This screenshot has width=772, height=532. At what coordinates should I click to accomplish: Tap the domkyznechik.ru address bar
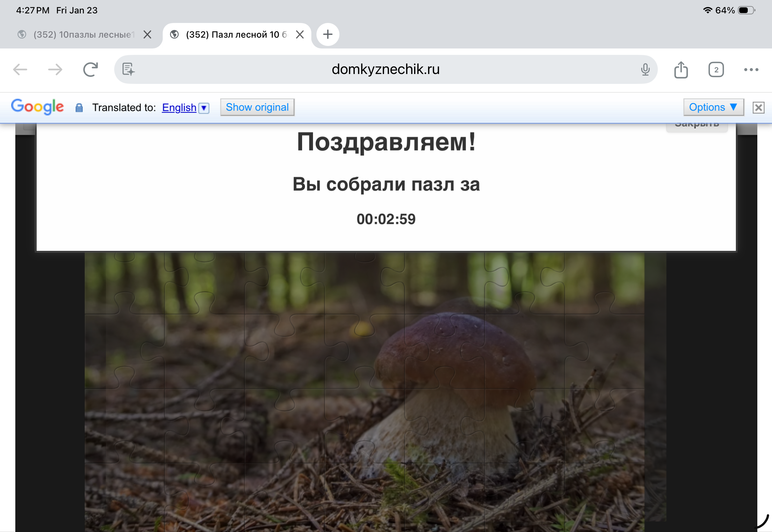(x=385, y=69)
